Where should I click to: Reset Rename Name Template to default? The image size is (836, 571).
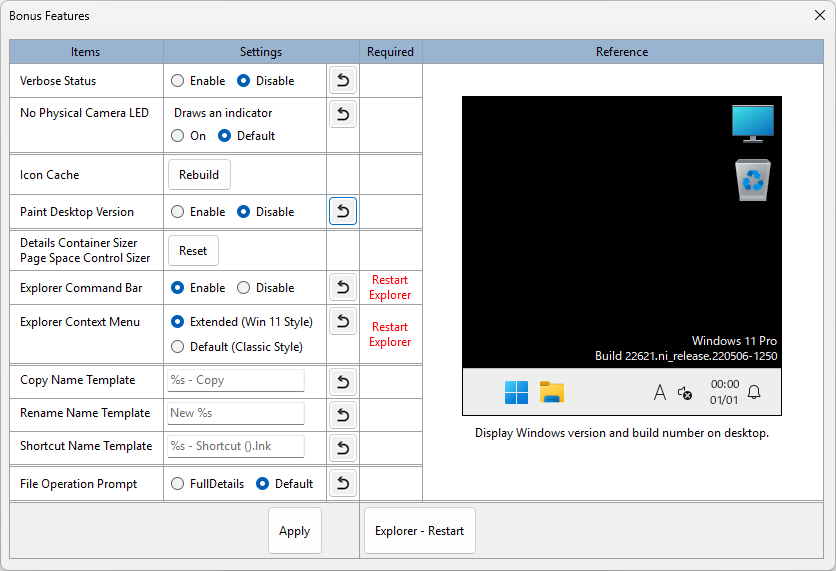tap(343, 415)
